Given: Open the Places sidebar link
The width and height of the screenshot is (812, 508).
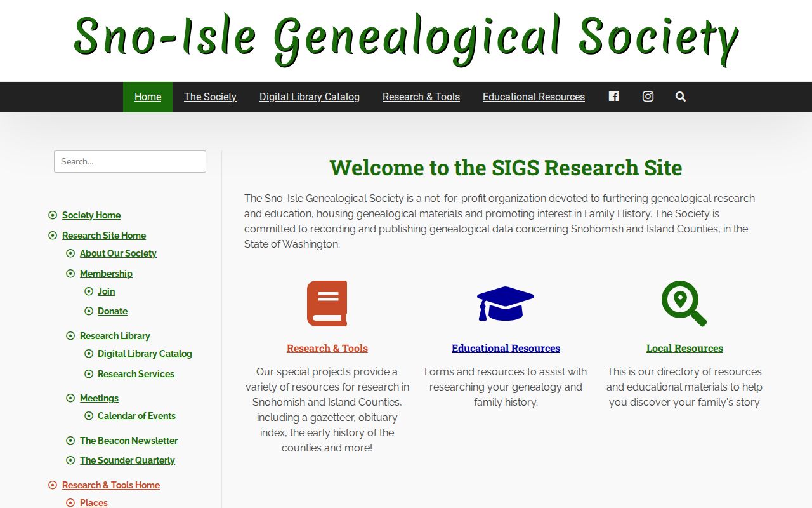Looking at the screenshot, I should pos(94,502).
